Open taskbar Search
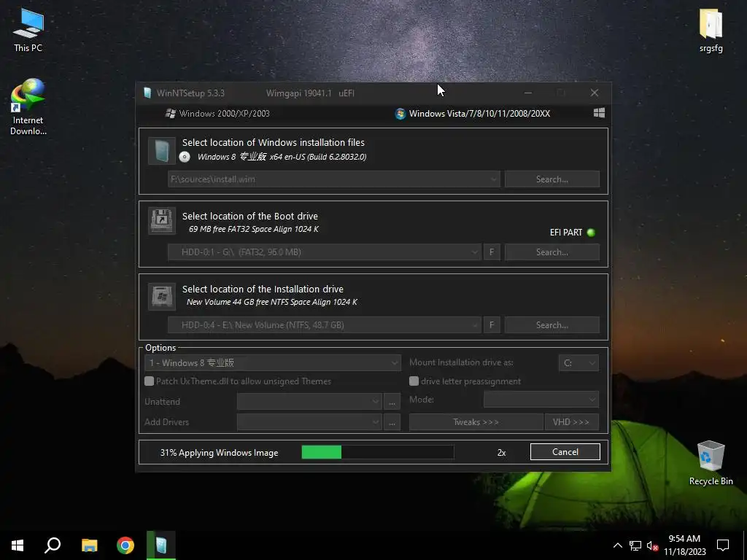 [x=53, y=545]
